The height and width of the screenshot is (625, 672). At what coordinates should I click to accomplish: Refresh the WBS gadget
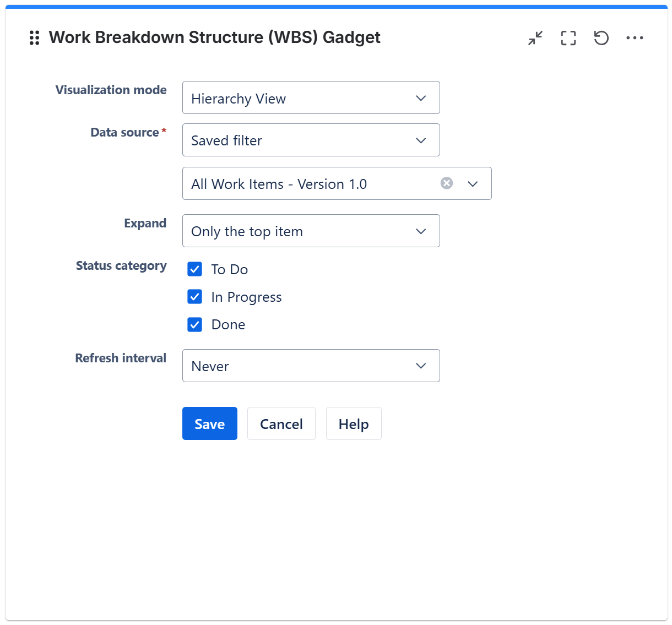pos(601,38)
